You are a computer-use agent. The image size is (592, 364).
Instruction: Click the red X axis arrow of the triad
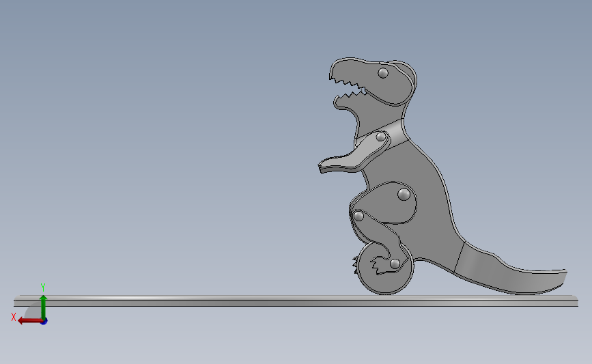click(30, 321)
